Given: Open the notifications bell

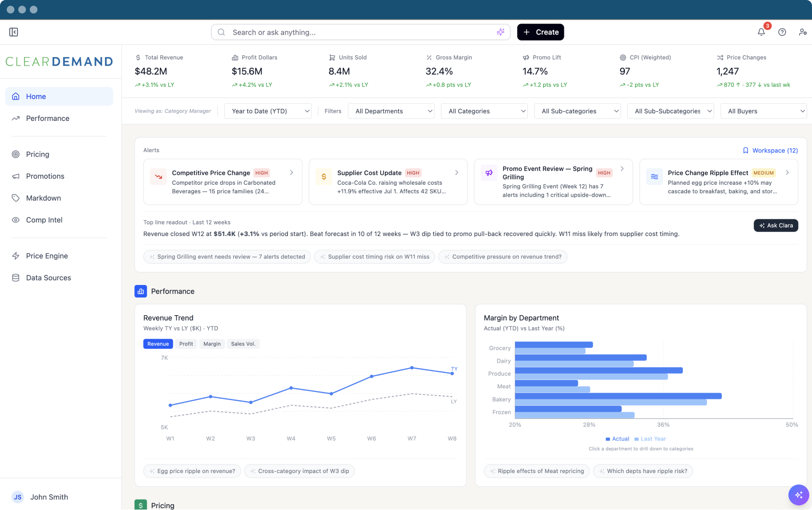Looking at the screenshot, I should click(761, 32).
